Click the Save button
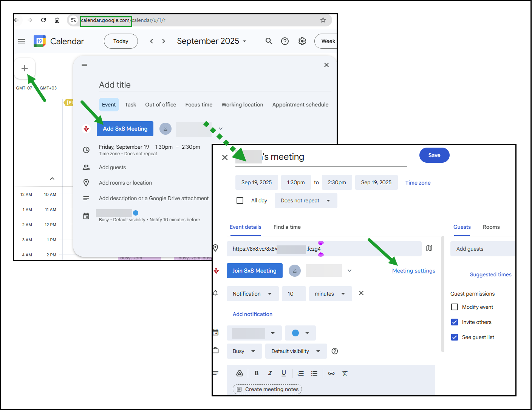 (x=434, y=155)
